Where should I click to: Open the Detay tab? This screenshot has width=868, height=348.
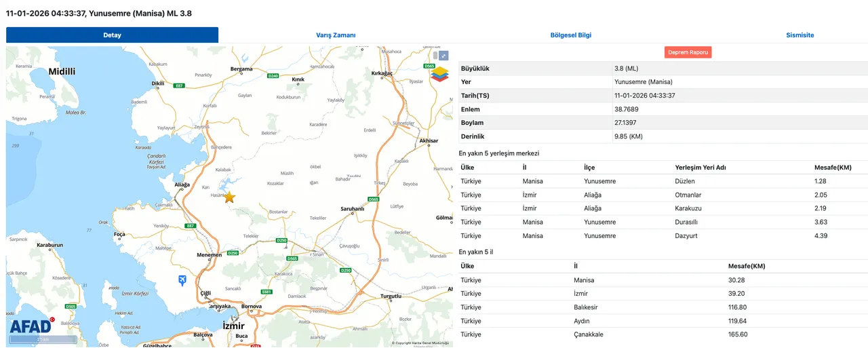[x=112, y=35]
